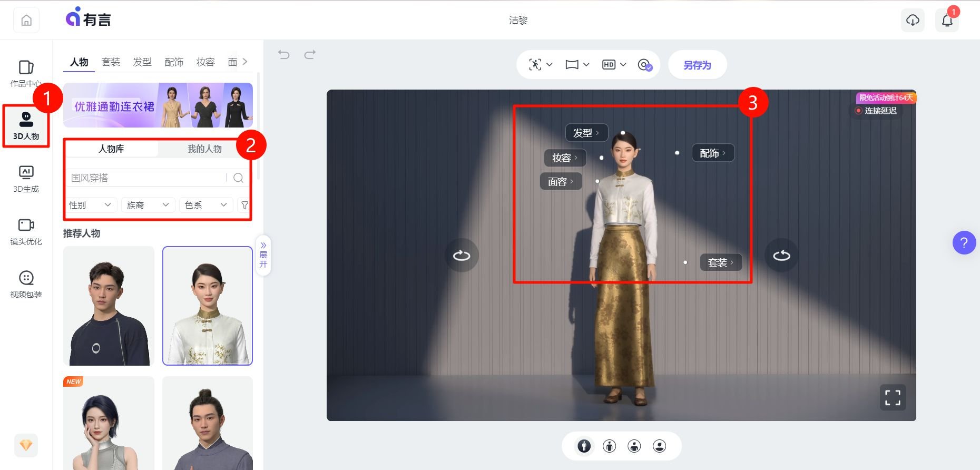Screen dimensions: 980x470
Task: Select 3D人物 in sidebar
Action: coord(26,126)
